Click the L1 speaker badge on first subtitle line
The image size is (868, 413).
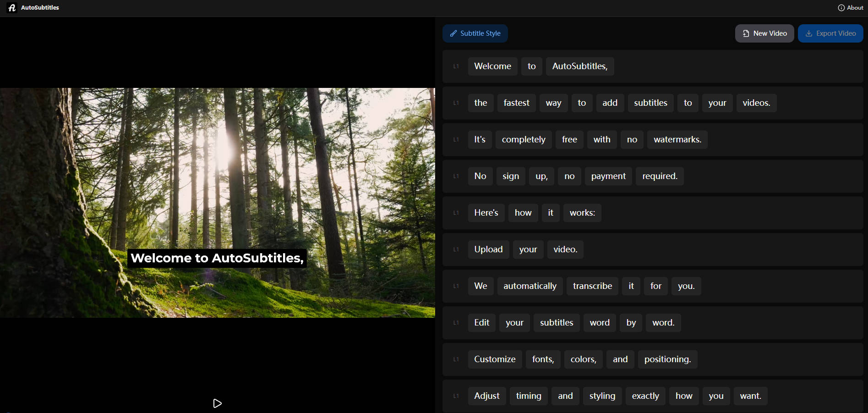(455, 66)
